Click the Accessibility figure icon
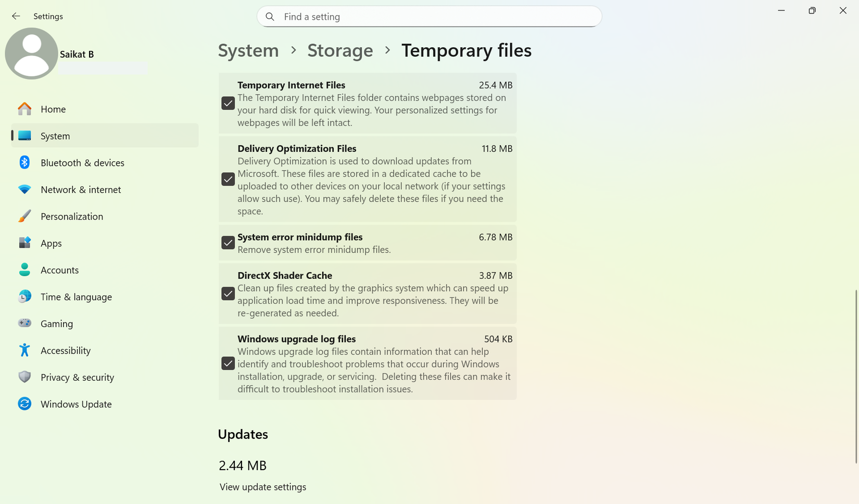Screen dimensions: 859x504 (x=24, y=350)
